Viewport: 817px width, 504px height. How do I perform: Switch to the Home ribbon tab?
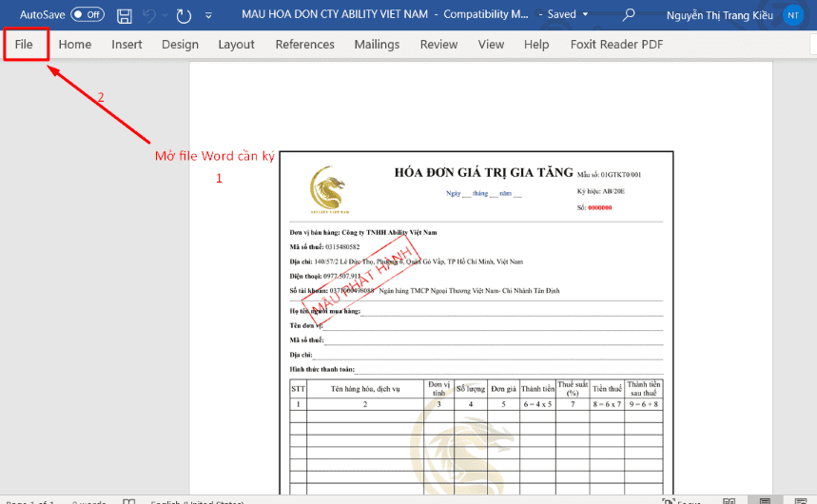click(x=74, y=45)
